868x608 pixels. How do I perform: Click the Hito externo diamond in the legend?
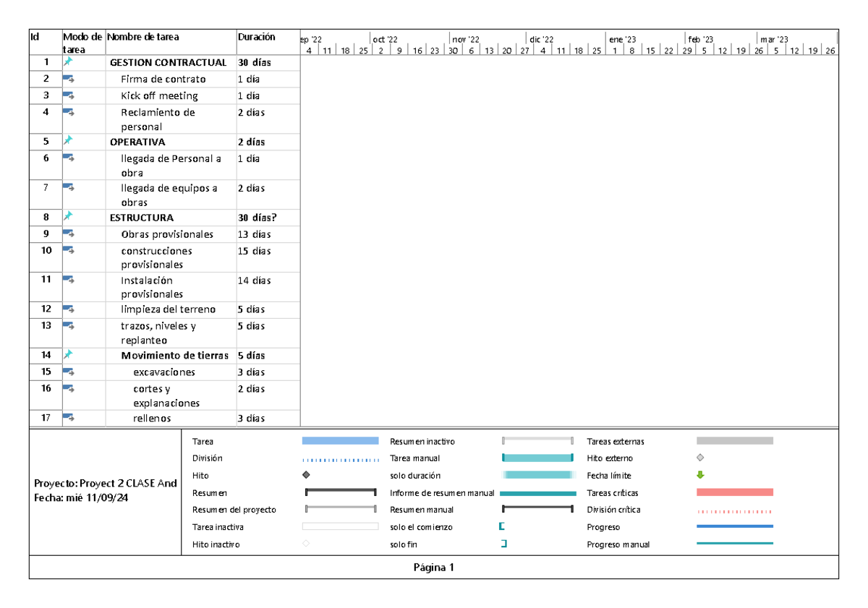coord(699,458)
